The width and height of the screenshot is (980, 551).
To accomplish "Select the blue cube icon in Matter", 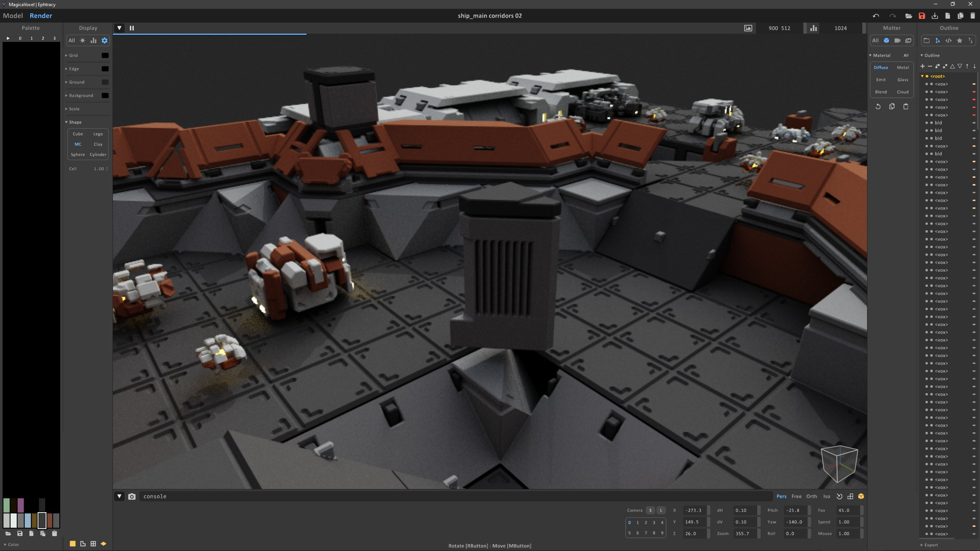I will point(886,41).
